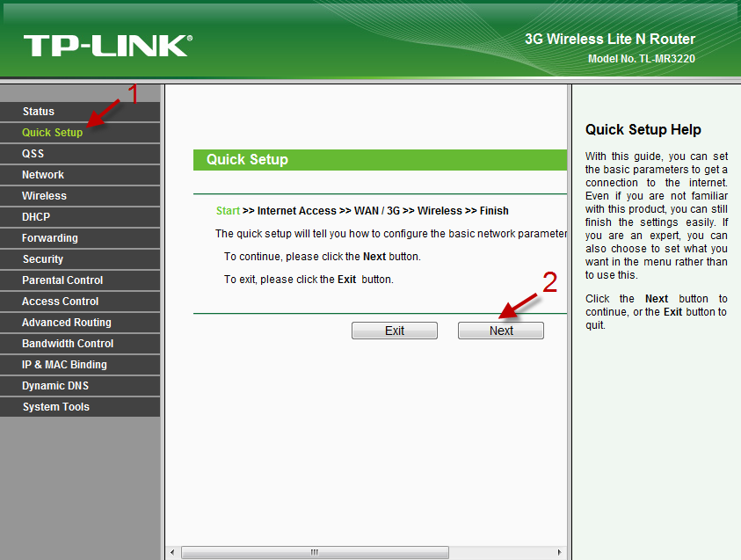Click the TP-LINK logo
Image resolution: width=741 pixels, height=560 pixels.
(x=108, y=46)
